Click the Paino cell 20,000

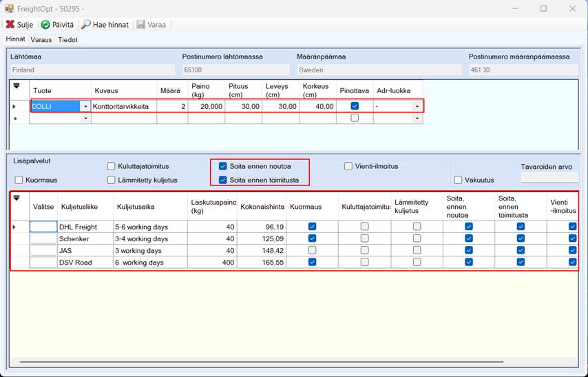[x=207, y=107]
